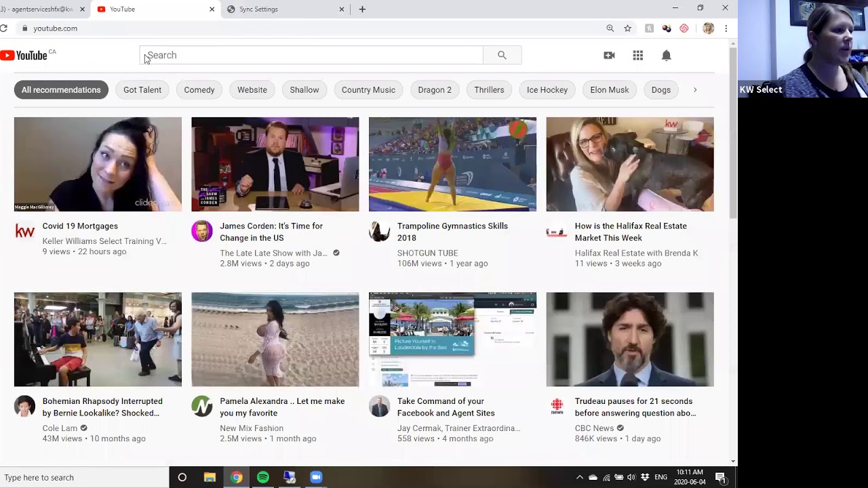Viewport: 868px width, 488px height.
Task: Open the Cortana circle in taskbar
Action: click(182, 477)
